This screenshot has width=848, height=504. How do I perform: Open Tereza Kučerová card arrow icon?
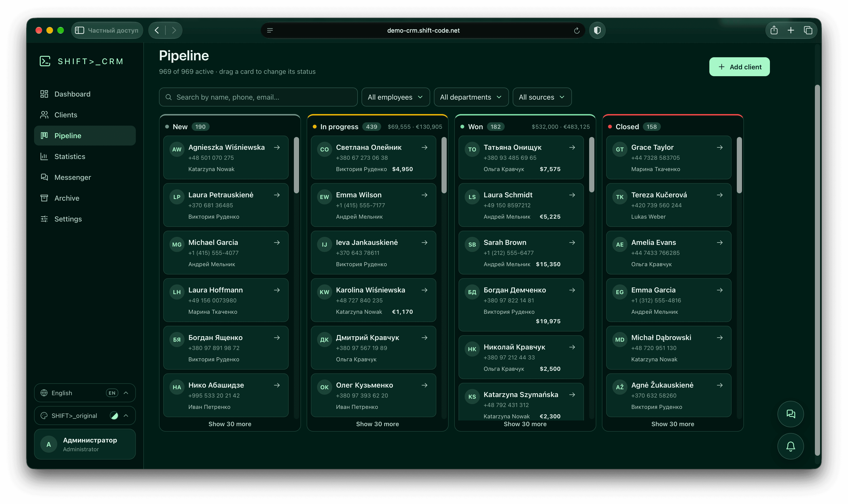click(720, 195)
